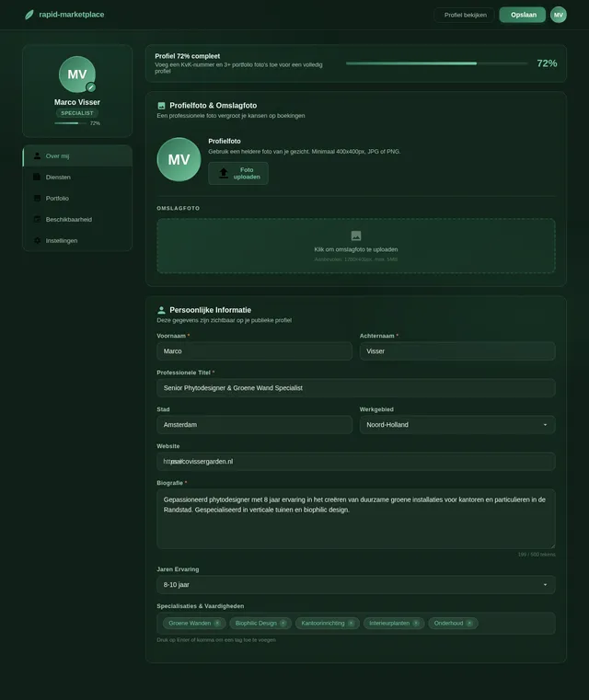The width and height of the screenshot is (589, 700).
Task: Click the pencil edit icon on sidebar avatar
Action: click(91, 87)
